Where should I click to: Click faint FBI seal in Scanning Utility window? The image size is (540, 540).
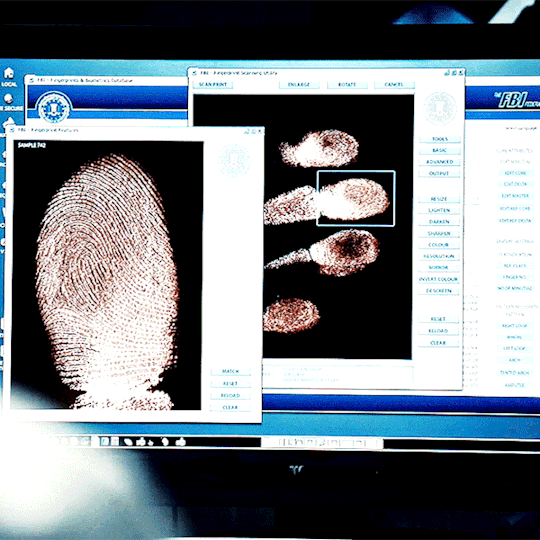[440, 108]
